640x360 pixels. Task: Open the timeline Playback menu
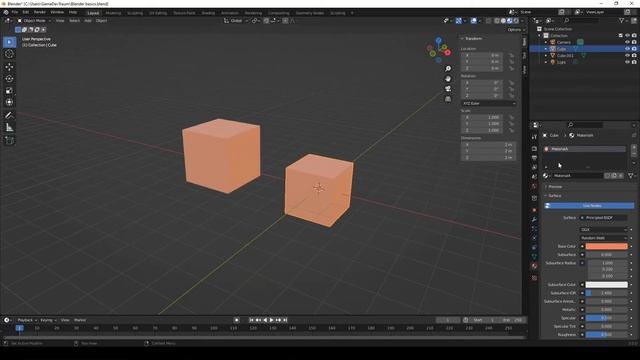click(x=27, y=320)
